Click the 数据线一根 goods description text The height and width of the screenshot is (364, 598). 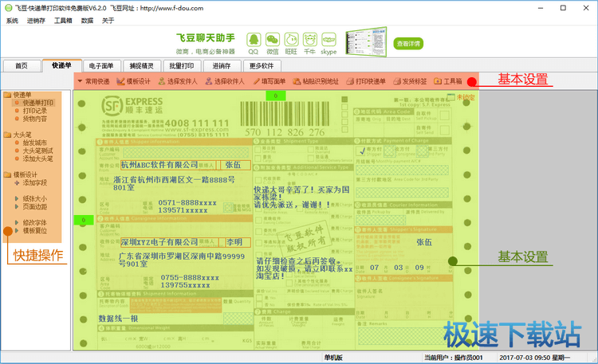click(x=118, y=319)
